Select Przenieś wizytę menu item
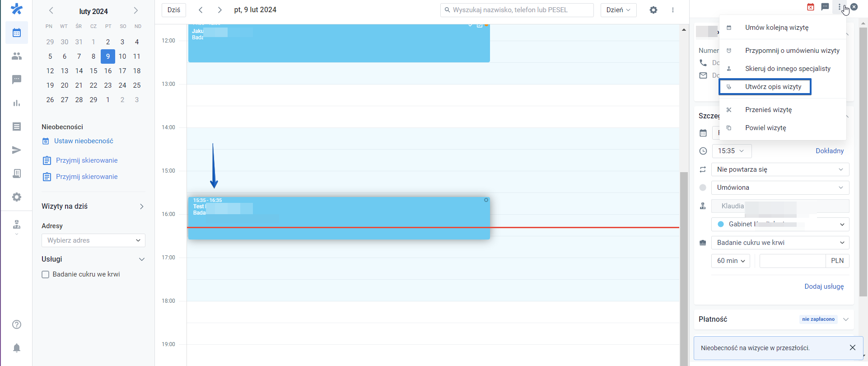868x366 pixels. [783, 110]
